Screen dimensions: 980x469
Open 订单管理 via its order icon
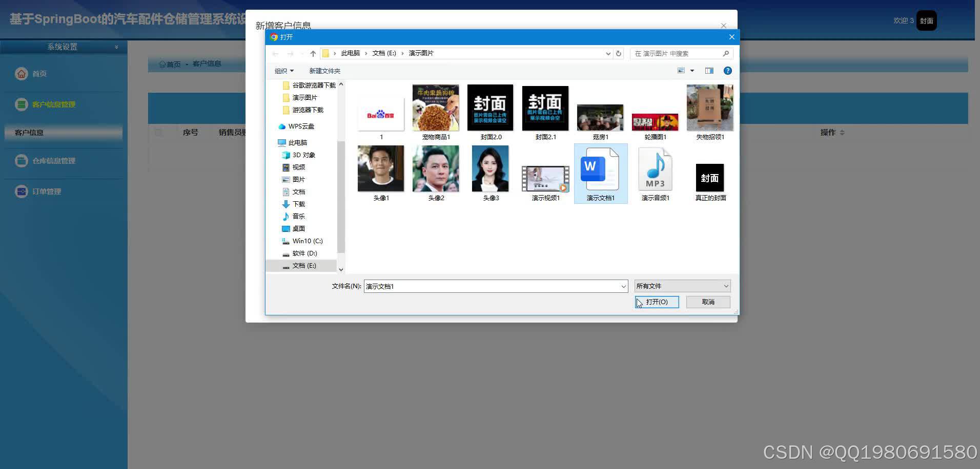coord(21,191)
